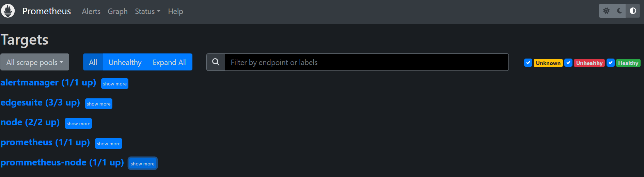Focus the endpoint or labels filter field
644x177 pixels.
pos(366,62)
